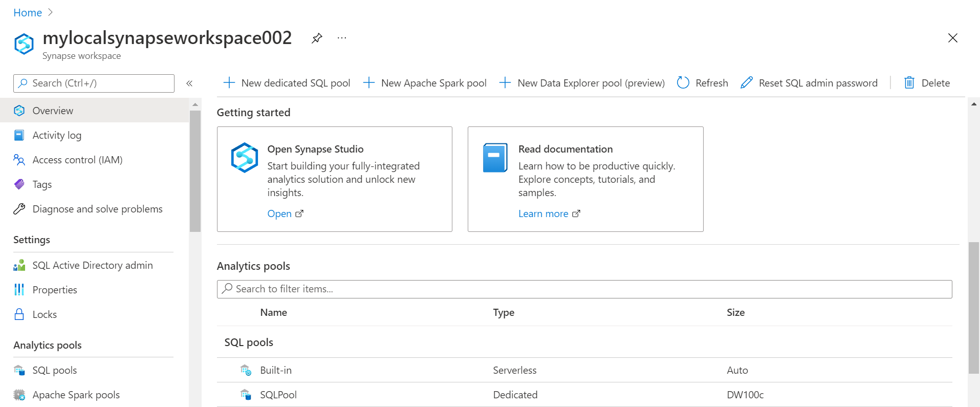
Task: Click the DW100c size cell
Action: pyautogui.click(x=745, y=395)
